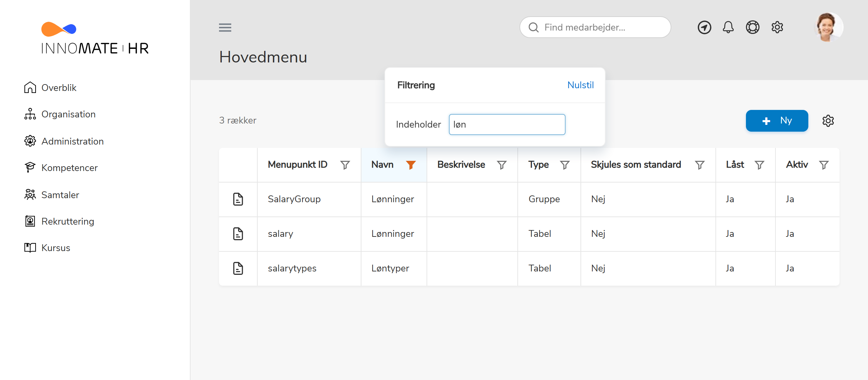Viewport: 868px width, 380px height.
Task: Filter the Menupunkt ID column
Action: point(345,165)
